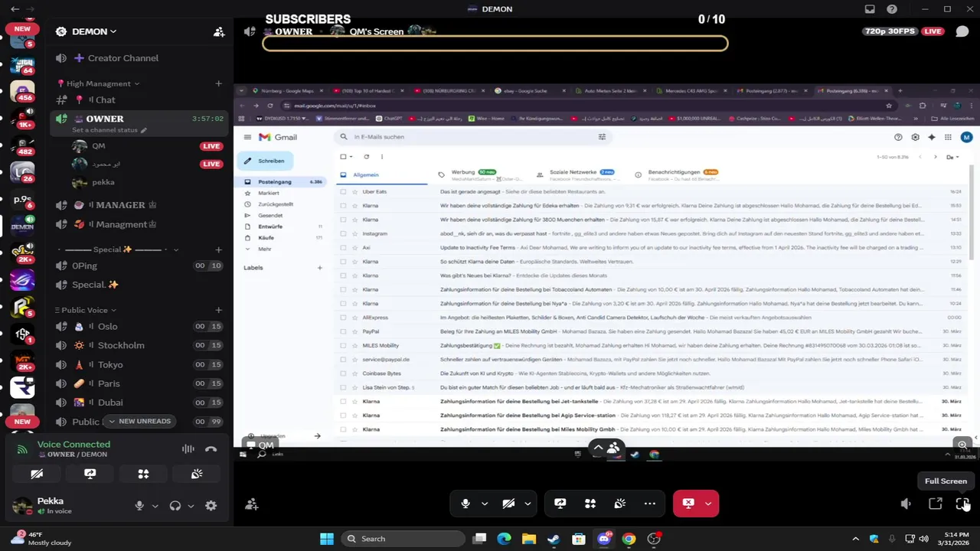Open the server icon with 482 badge
Image resolution: width=980 pixels, height=551 pixels.
click(22, 145)
